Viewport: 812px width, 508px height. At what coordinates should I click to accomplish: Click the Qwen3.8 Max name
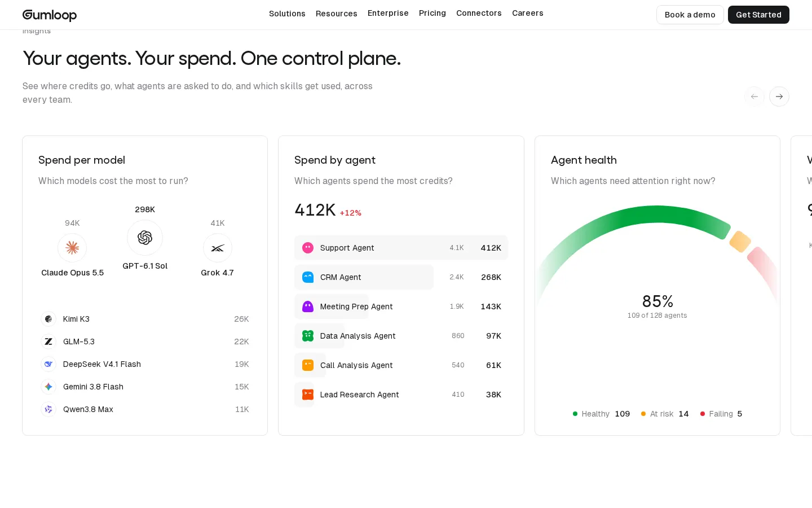point(88,409)
